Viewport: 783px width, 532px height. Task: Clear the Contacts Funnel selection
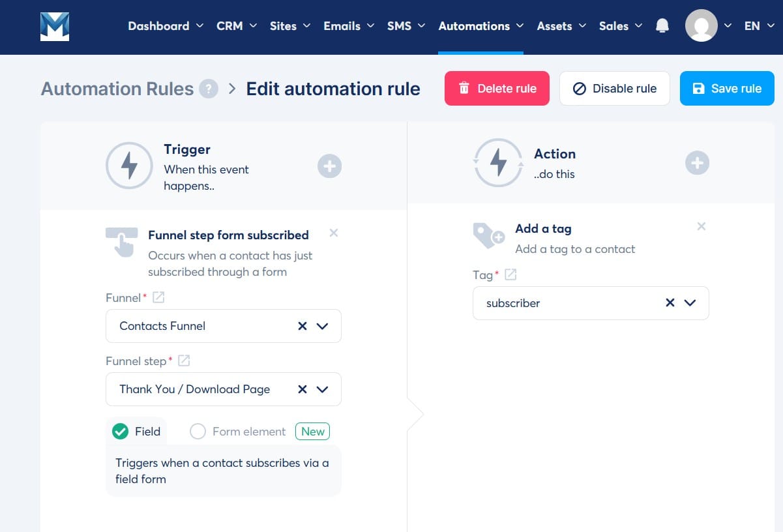(x=303, y=326)
